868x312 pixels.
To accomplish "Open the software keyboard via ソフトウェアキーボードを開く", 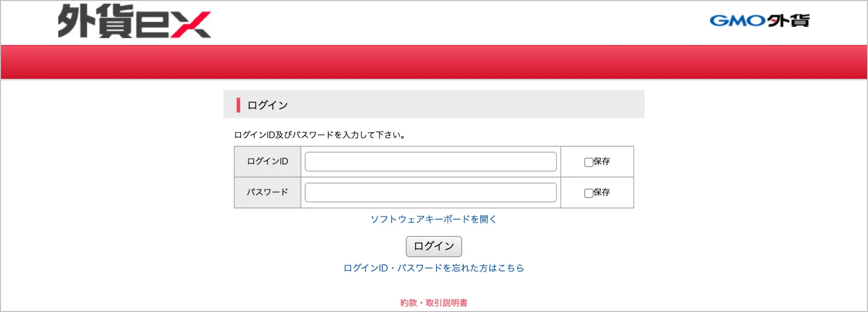I will [x=434, y=219].
